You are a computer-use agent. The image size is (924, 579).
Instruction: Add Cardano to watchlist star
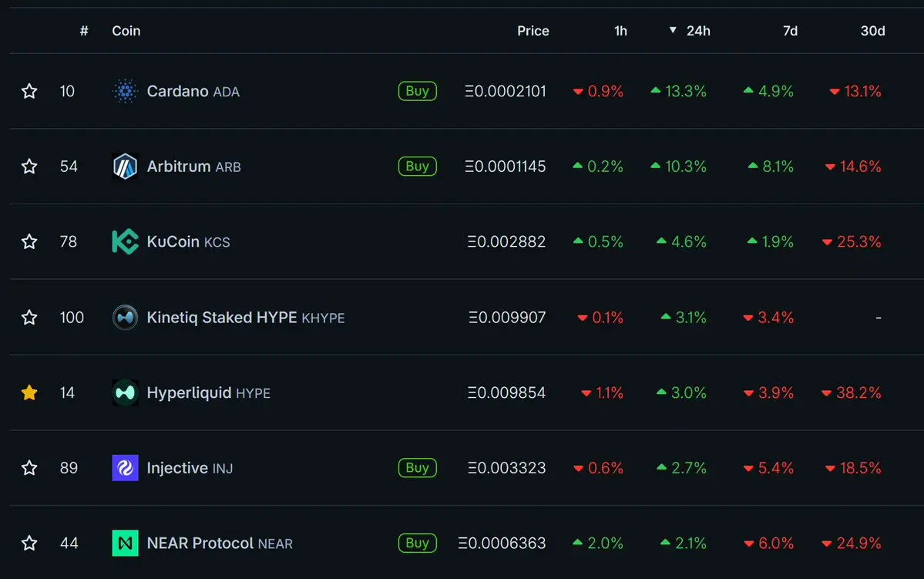29,91
